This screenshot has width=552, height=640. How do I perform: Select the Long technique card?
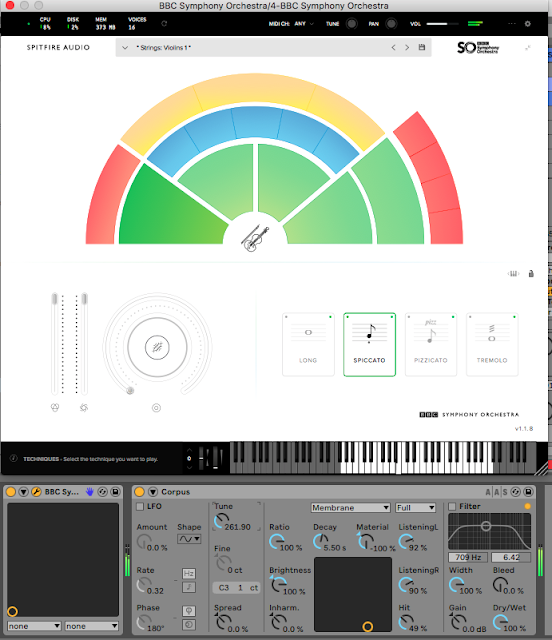pos(308,344)
